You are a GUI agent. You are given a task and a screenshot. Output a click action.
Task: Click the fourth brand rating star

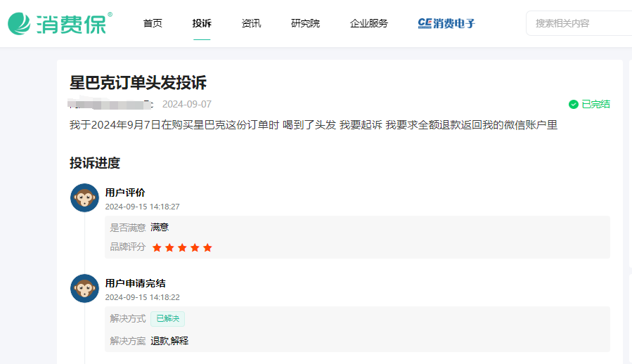pyautogui.click(x=195, y=247)
